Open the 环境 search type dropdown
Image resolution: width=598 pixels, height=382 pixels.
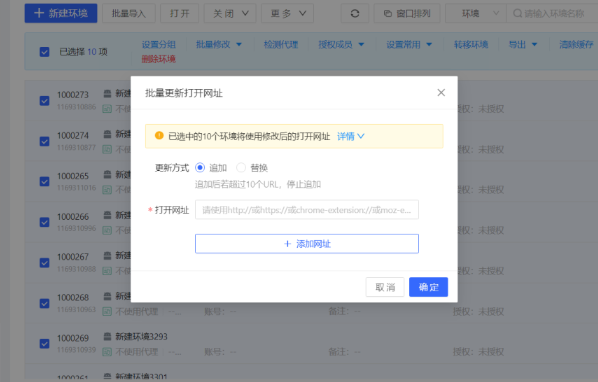tap(476, 14)
